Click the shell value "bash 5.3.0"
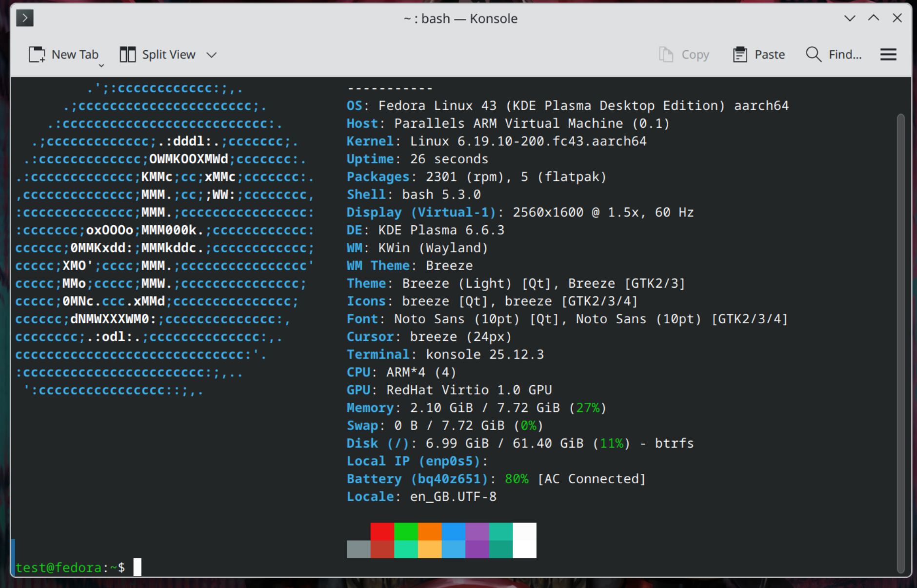This screenshot has height=588, width=917. [x=441, y=195]
